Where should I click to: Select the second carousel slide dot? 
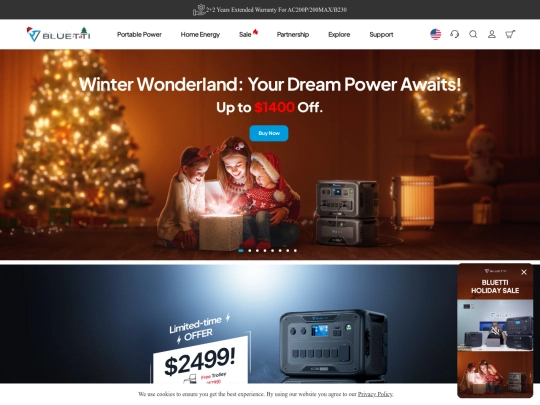pos(250,250)
